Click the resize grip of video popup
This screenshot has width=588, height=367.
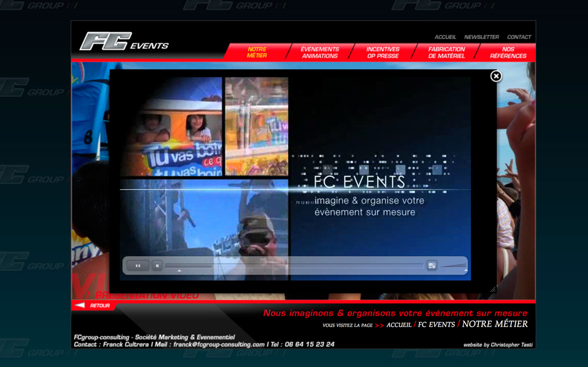click(x=493, y=289)
